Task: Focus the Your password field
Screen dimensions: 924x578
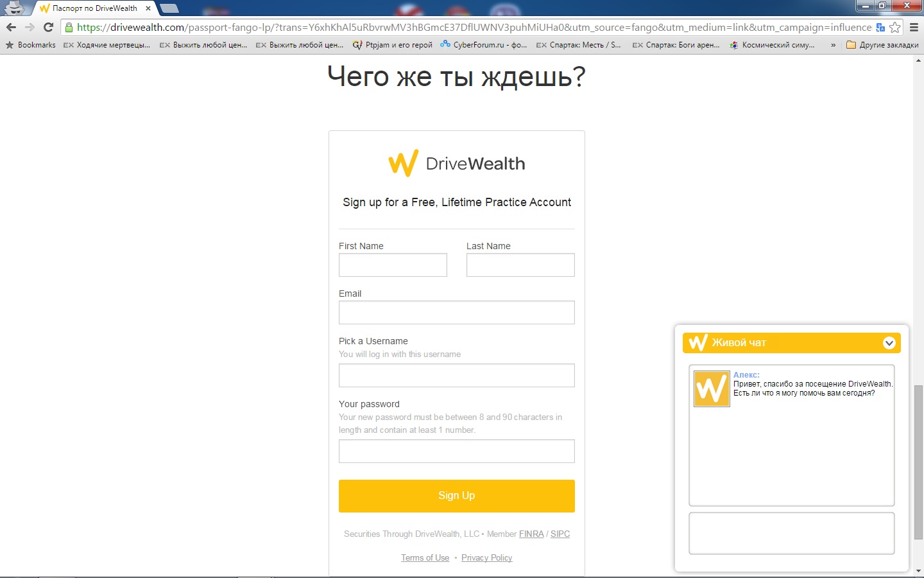Action: [457, 451]
